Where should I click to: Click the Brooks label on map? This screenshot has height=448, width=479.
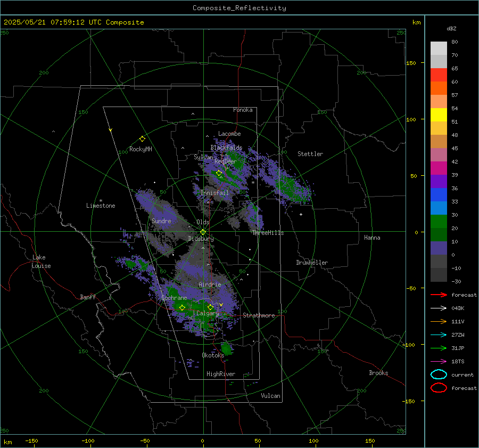point(378,373)
